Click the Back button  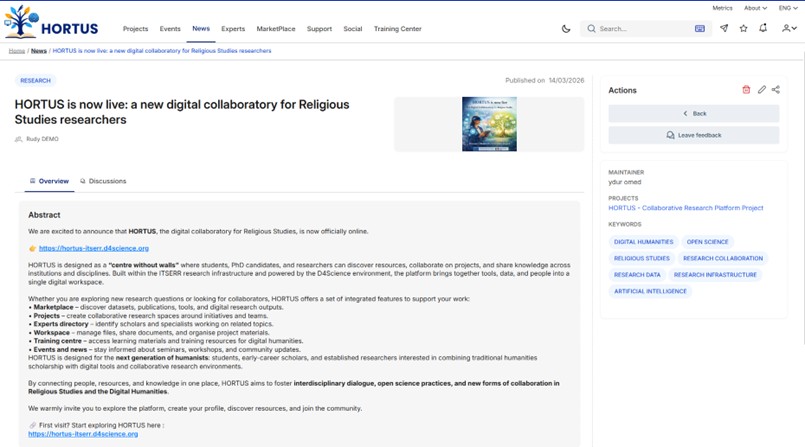coord(694,113)
